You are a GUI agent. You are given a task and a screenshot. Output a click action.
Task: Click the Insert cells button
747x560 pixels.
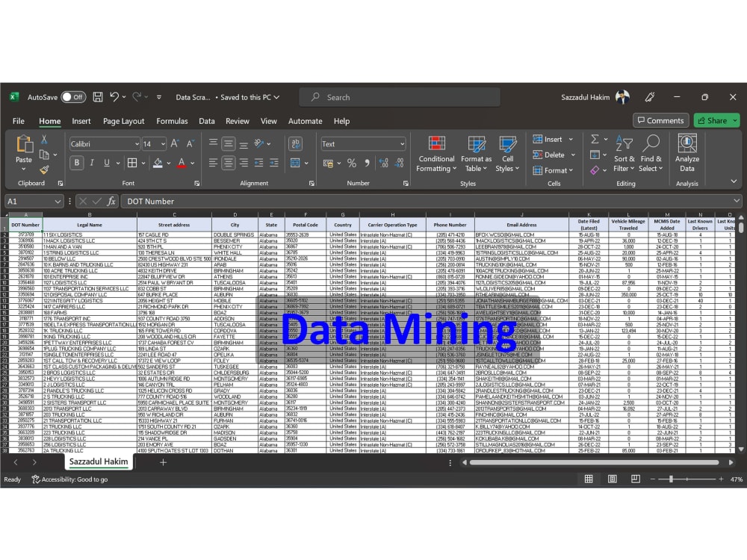[553, 139]
